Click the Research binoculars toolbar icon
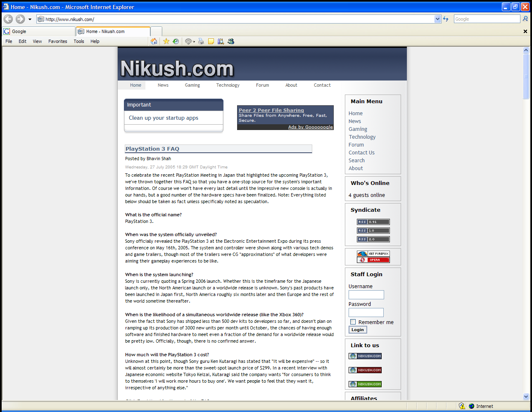This screenshot has width=532, height=412. (x=221, y=41)
